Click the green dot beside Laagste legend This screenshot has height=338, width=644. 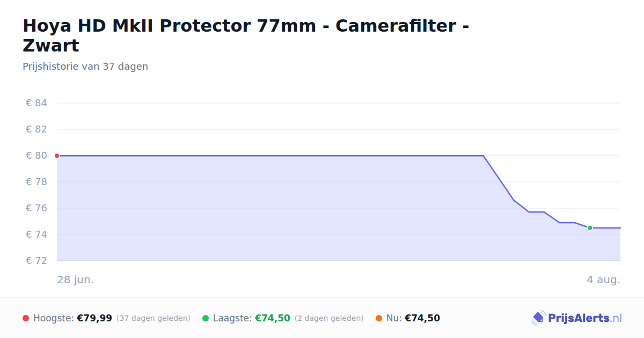click(206, 318)
